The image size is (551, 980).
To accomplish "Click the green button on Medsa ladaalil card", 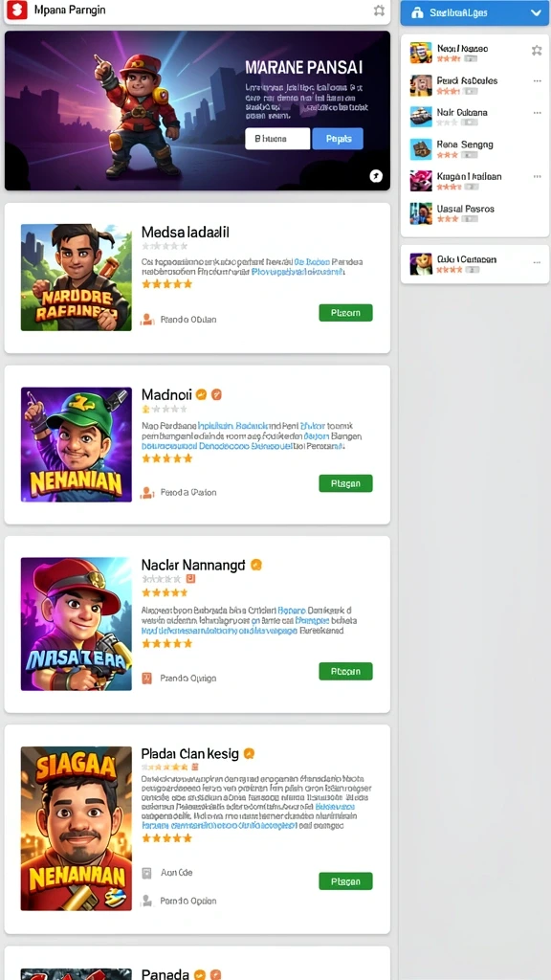I will click(345, 313).
